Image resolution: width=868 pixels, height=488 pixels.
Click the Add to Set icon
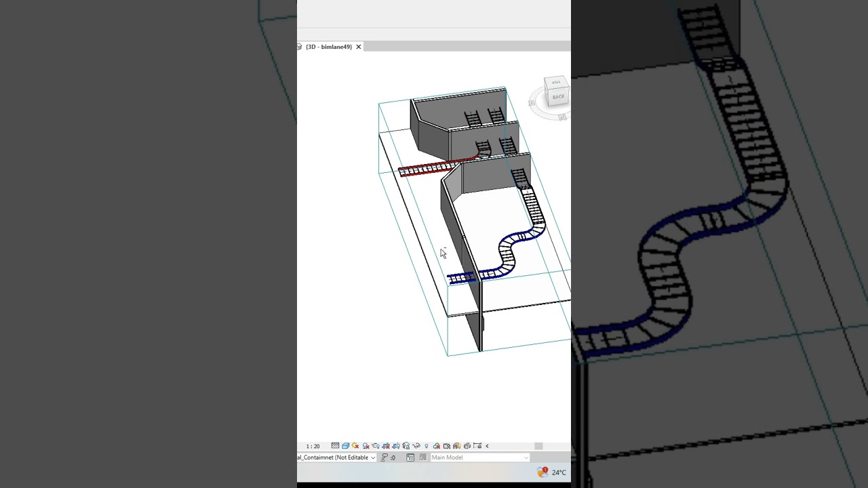coord(423,457)
